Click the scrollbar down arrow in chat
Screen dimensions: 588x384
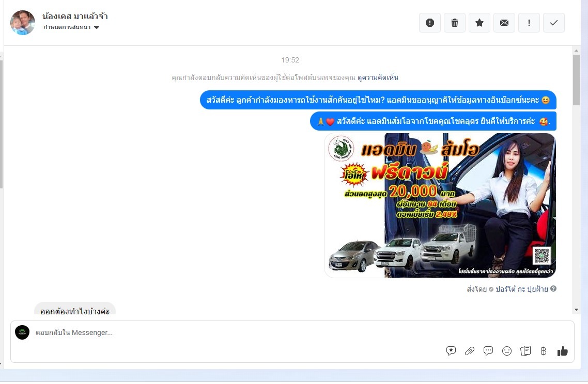(x=576, y=310)
